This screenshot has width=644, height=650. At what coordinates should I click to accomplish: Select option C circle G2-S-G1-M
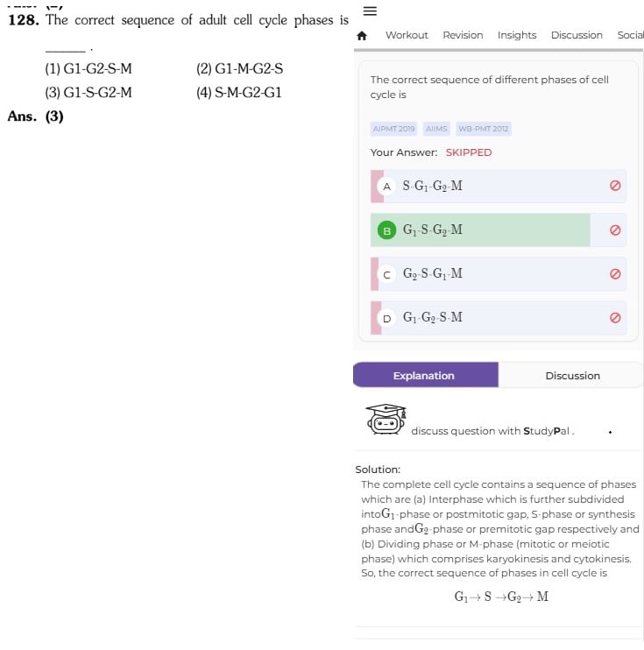coord(386,274)
